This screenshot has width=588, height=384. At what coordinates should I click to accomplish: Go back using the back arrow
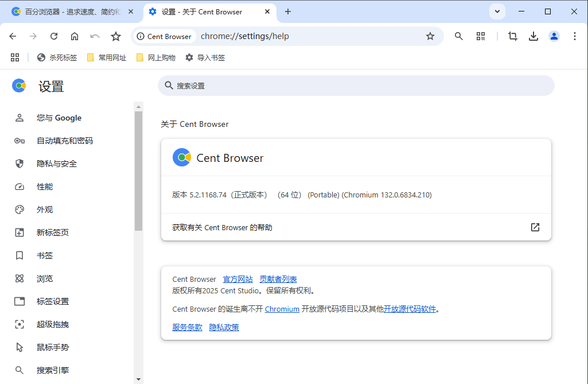[13, 36]
